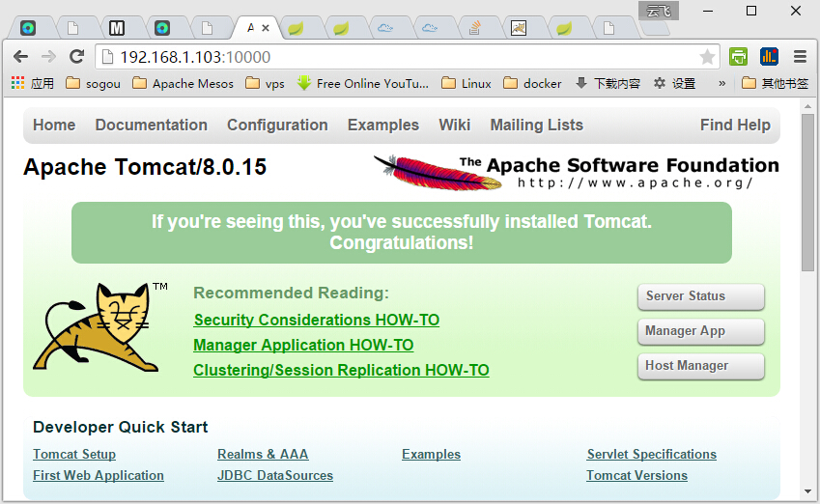820x504 pixels.
Task: Click the green successfully installed Tomcat banner
Action: tap(402, 233)
